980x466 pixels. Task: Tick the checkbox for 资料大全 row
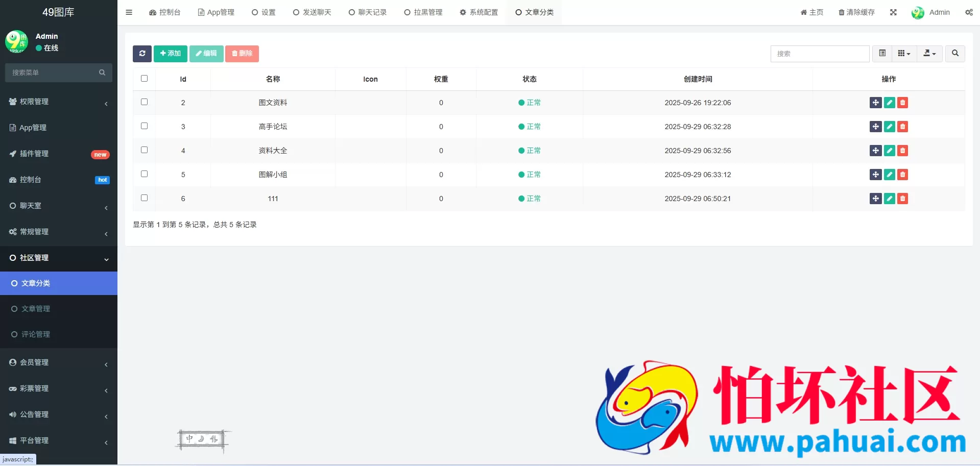click(x=144, y=150)
